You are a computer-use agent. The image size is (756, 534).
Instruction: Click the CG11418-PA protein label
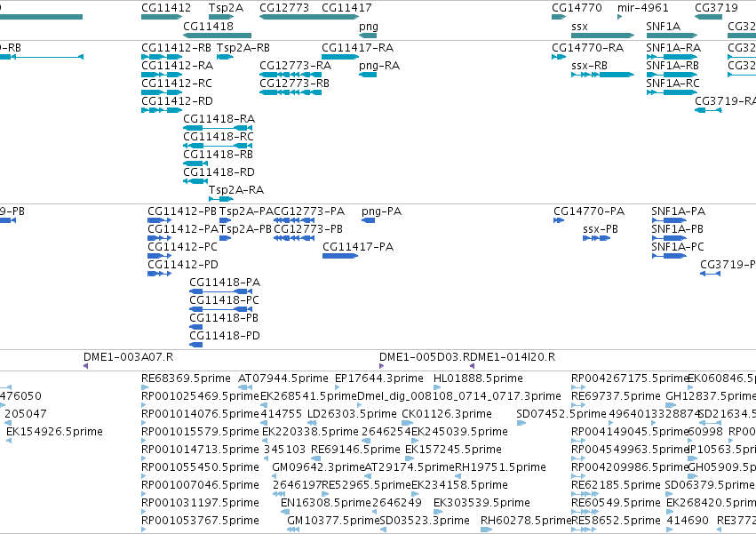point(225,283)
